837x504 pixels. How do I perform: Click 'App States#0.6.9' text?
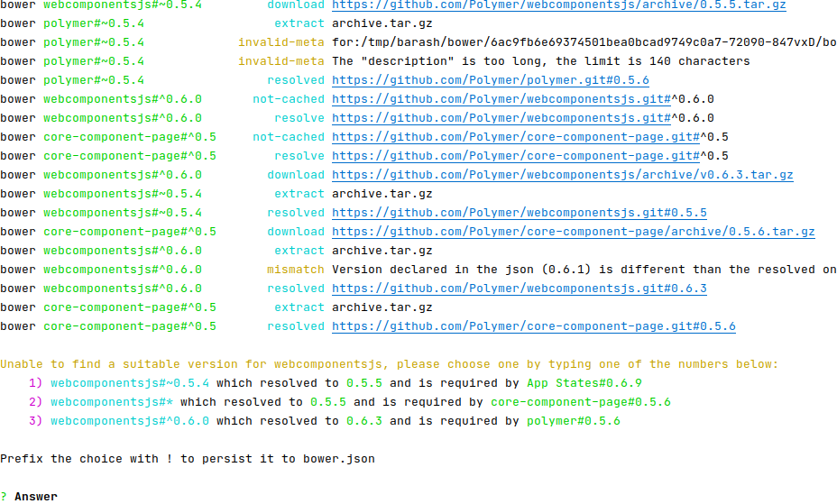[x=584, y=383]
